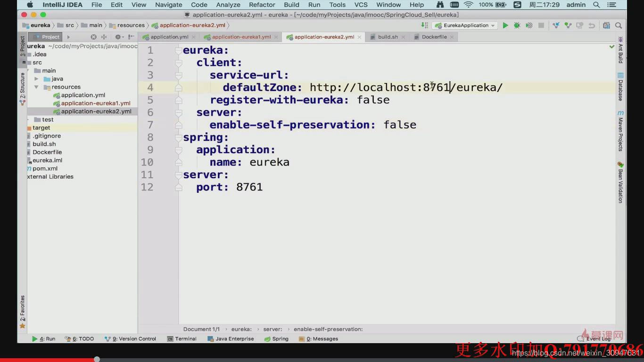Image resolution: width=644 pixels, height=362 pixels.
Task: Switch to application-eureka1.yml editor tab
Action: point(241,37)
